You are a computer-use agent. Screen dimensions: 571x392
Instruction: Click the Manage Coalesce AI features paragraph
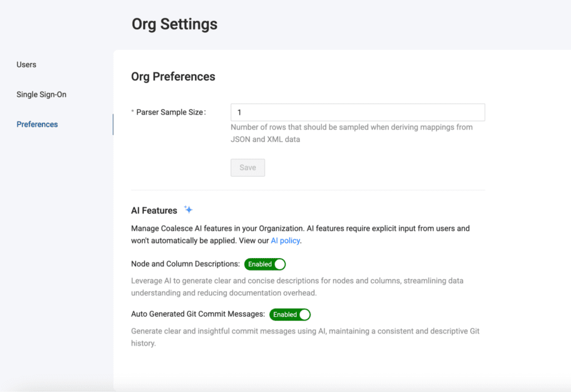(x=300, y=234)
